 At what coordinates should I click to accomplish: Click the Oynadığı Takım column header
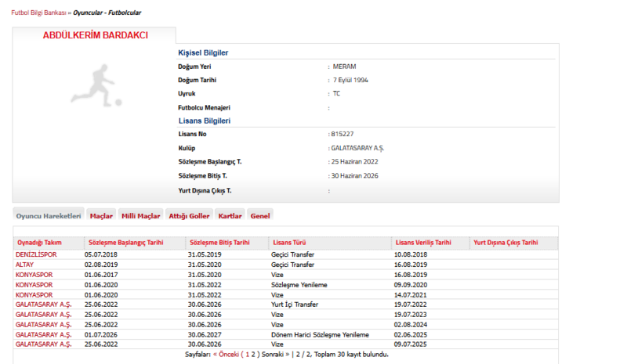[x=39, y=243]
